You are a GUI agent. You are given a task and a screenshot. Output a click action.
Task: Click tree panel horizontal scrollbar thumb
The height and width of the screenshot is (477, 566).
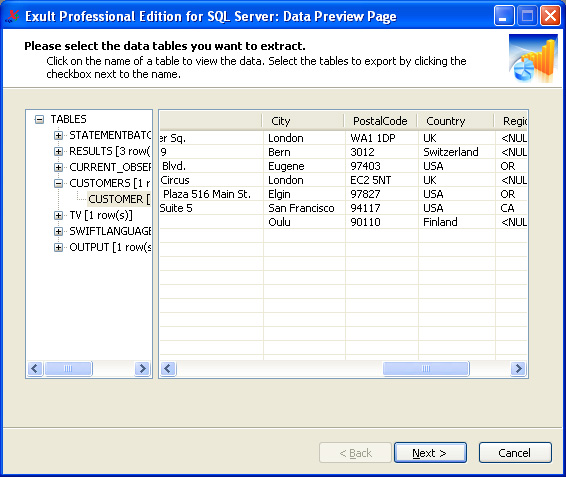point(68,369)
